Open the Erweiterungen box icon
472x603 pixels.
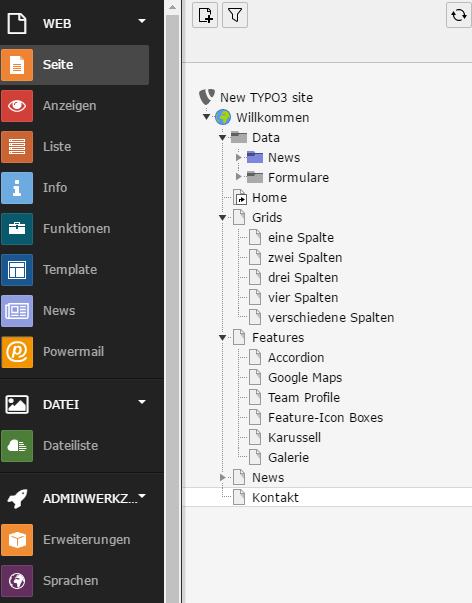pos(17,540)
